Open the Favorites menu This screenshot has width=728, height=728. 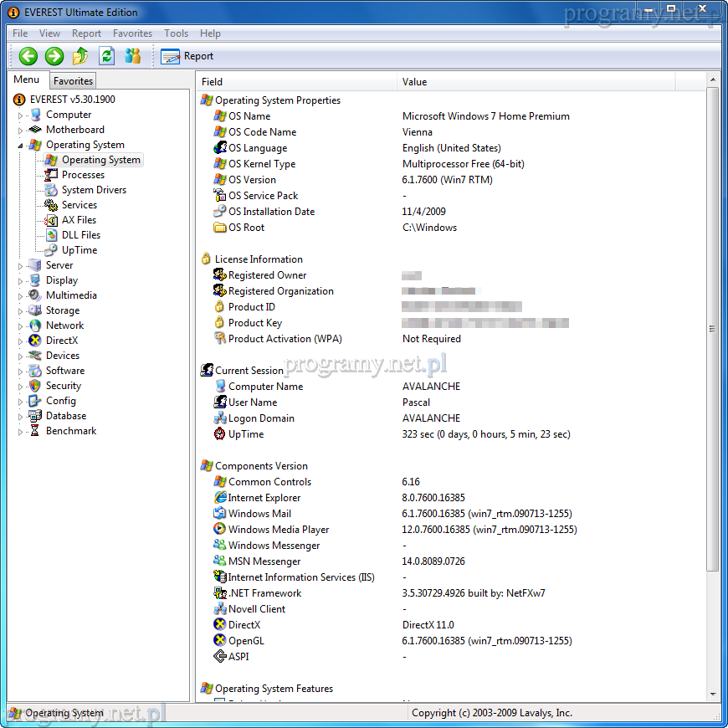pyautogui.click(x=132, y=33)
